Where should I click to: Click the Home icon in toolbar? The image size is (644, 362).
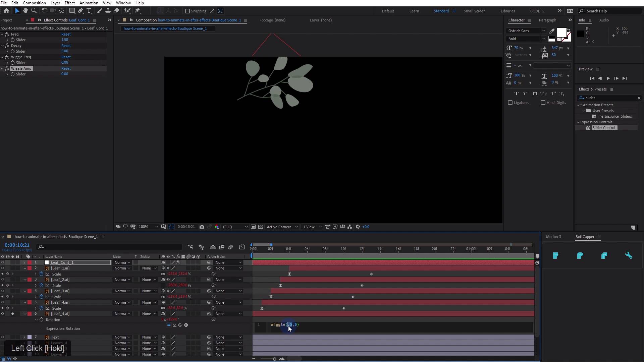(x=6, y=11)
